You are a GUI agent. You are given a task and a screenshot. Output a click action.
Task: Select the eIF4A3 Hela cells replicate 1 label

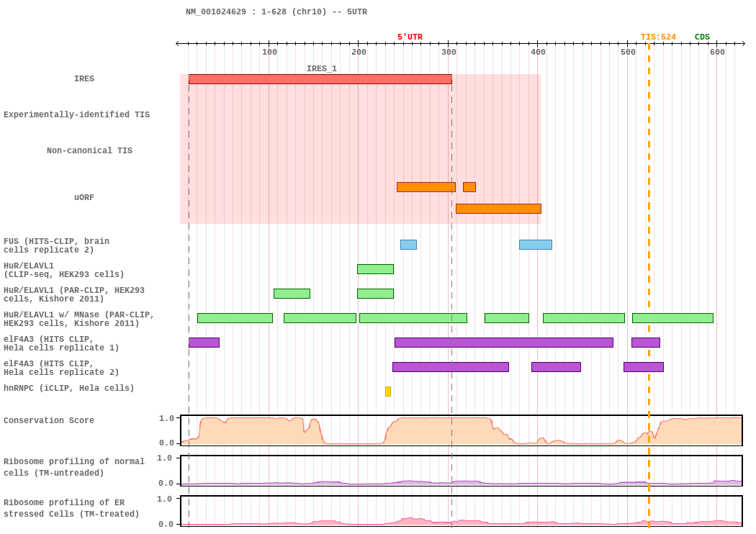click(x=61, y=343)
